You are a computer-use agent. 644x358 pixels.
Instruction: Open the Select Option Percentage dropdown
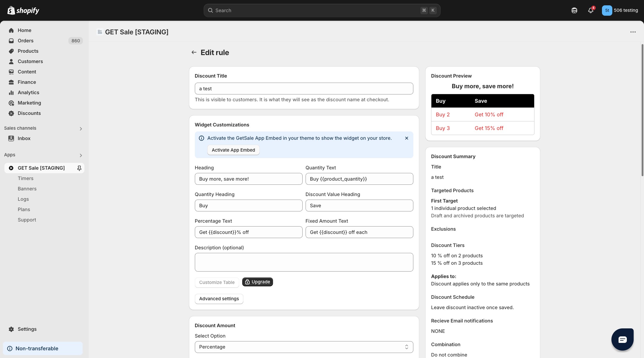(304, 347)
